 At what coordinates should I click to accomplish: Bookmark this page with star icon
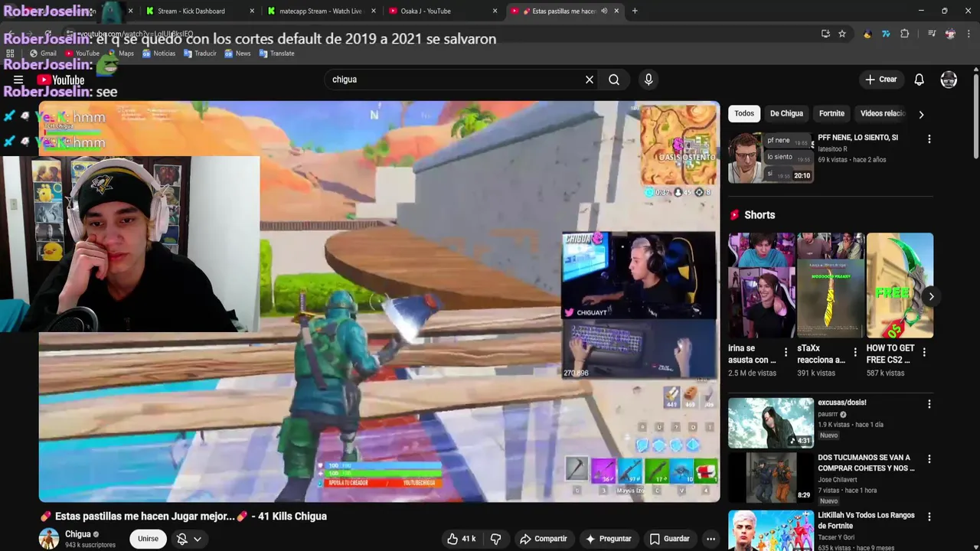pyautogui.click(x=842, y=34)
